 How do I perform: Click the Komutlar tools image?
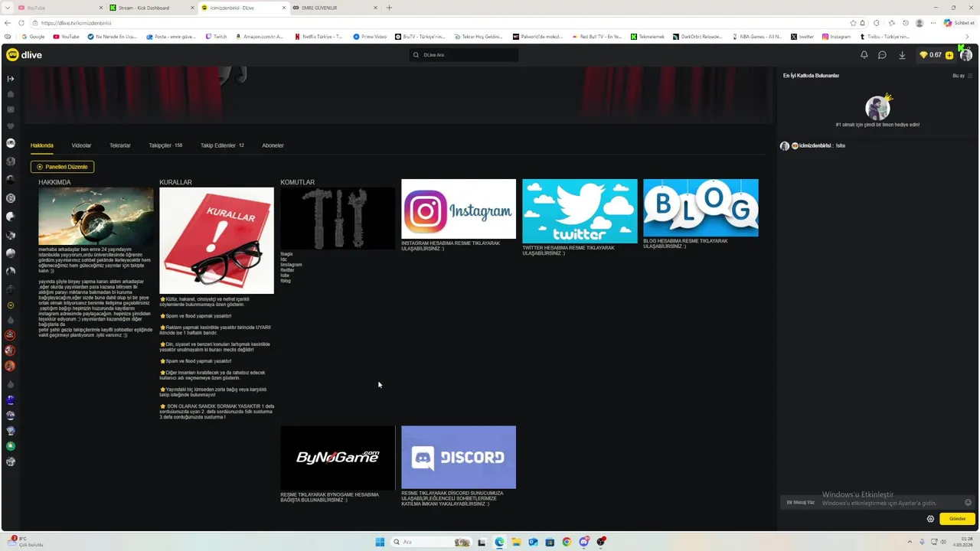(338, 218)
